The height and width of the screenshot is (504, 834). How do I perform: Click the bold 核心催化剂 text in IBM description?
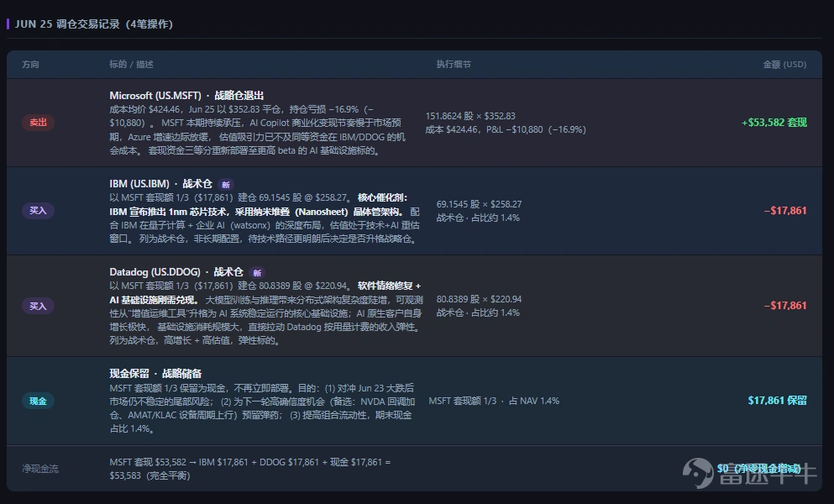(x=382, y=197)
